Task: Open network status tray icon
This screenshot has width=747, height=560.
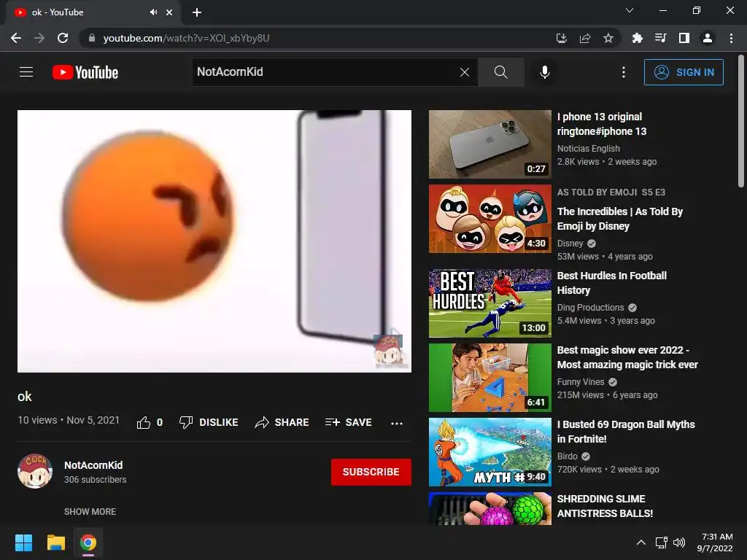Action: (x=661, y=542)
